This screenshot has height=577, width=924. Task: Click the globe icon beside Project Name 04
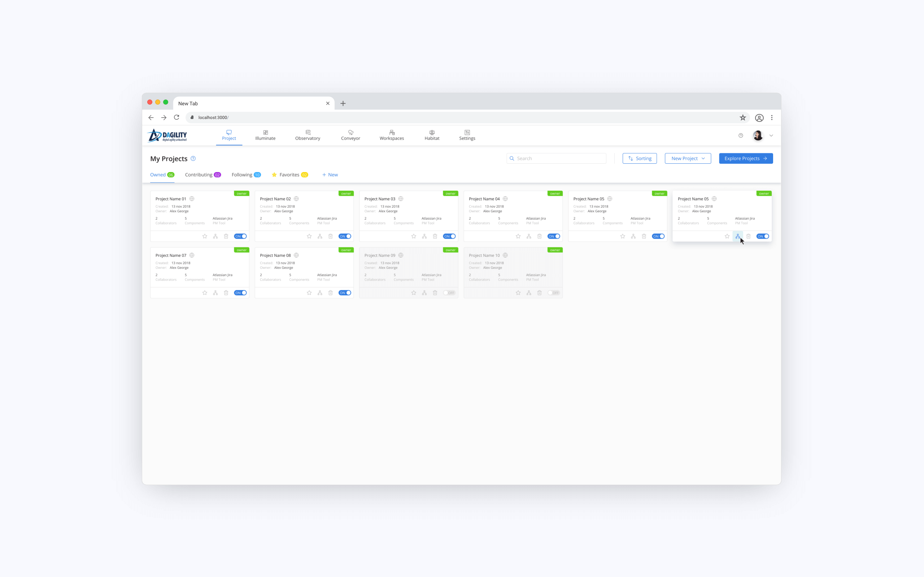[505, 199]
